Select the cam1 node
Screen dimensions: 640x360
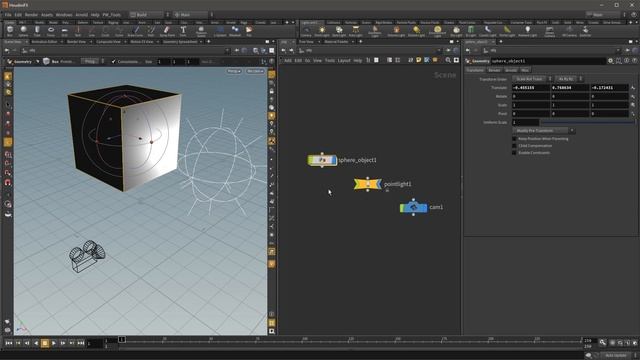coord(413,207)
